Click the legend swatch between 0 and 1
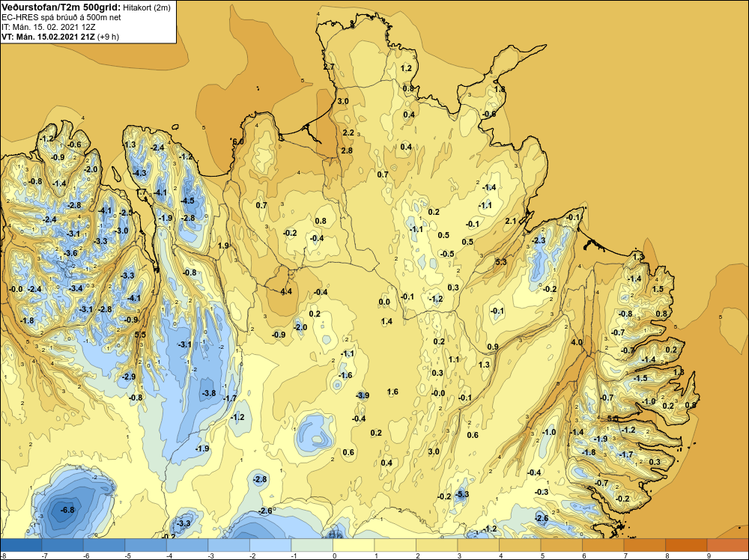 [x=354, y=545]
